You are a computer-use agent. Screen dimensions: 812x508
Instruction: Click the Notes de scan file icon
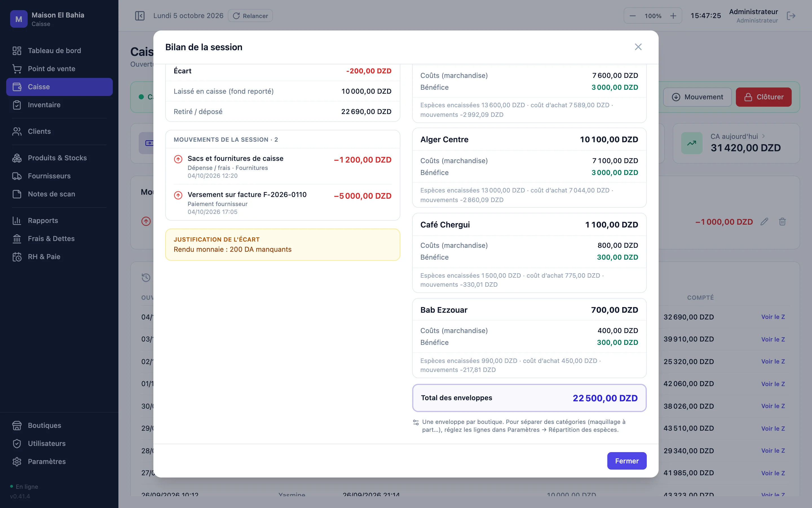coord(17,194)
